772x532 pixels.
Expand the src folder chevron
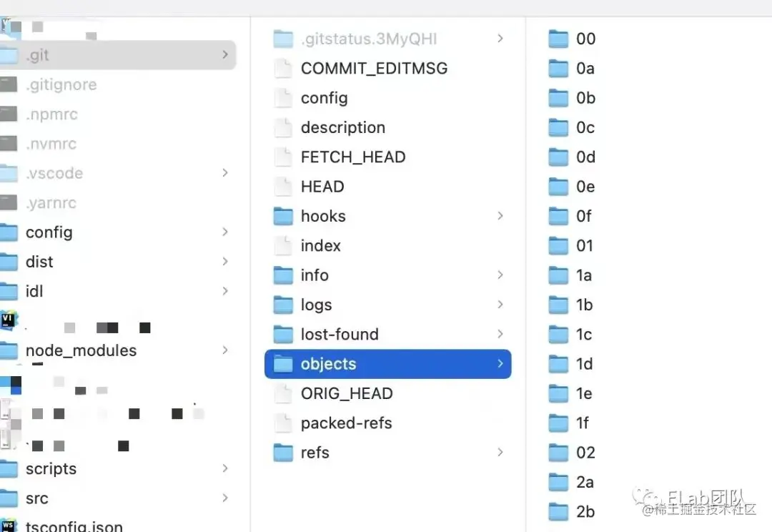pyautogui.click(x=225, y=498)
